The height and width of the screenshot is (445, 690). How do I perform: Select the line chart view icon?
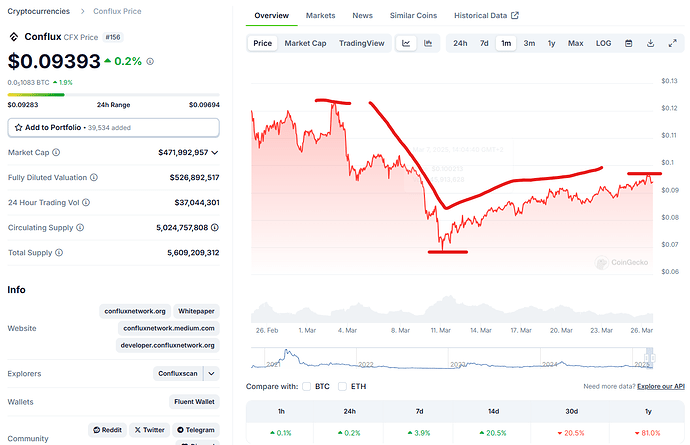coord(406,43)
